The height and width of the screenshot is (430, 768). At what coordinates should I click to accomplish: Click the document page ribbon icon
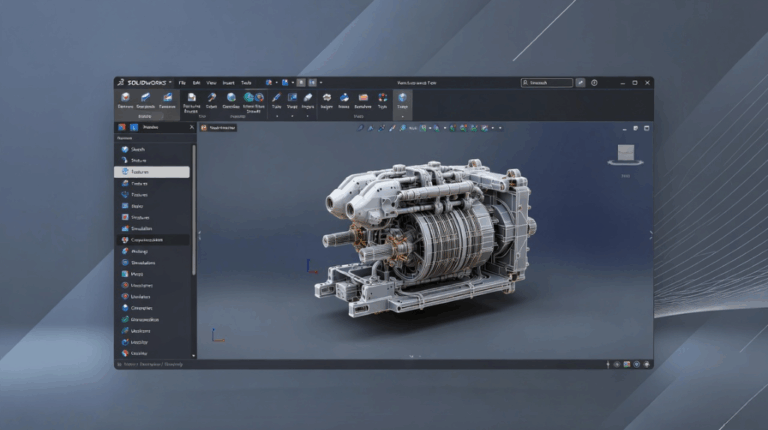[192, 97]
